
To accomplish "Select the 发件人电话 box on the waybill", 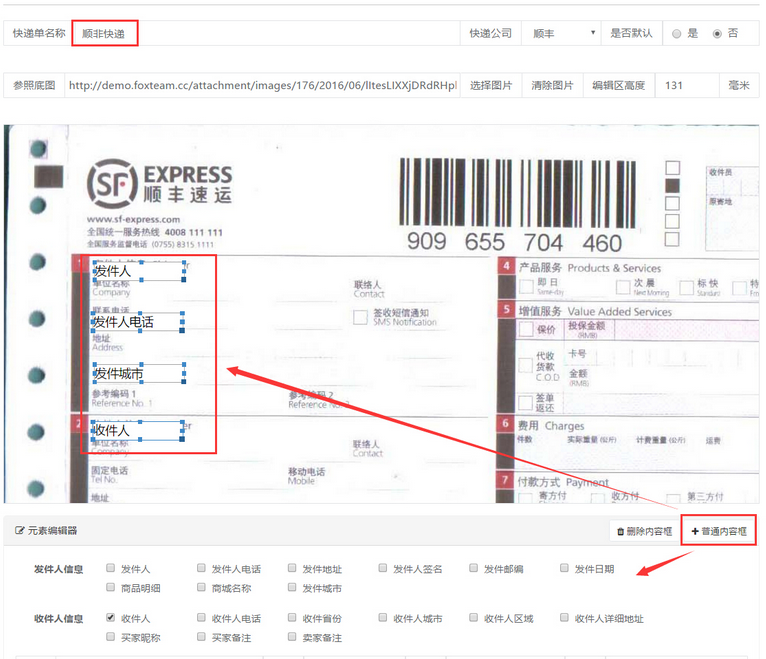I will tap(137, 322).
